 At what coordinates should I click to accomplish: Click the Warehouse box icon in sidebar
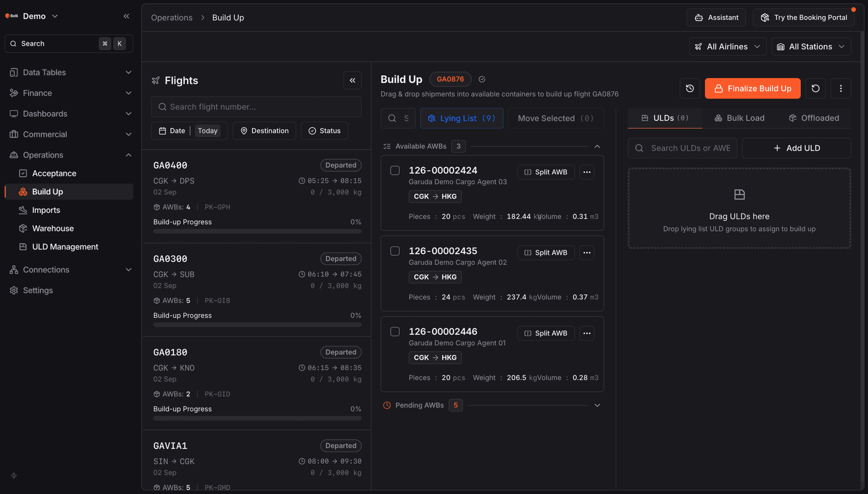[23, 229]
